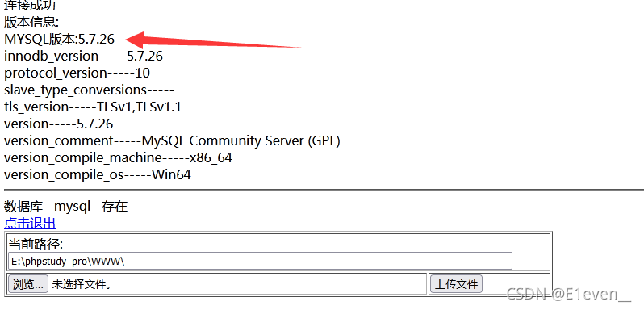Screen dimensions: 644x310
Task: Click the 点击退出 logout link
Action: point(30,224)
